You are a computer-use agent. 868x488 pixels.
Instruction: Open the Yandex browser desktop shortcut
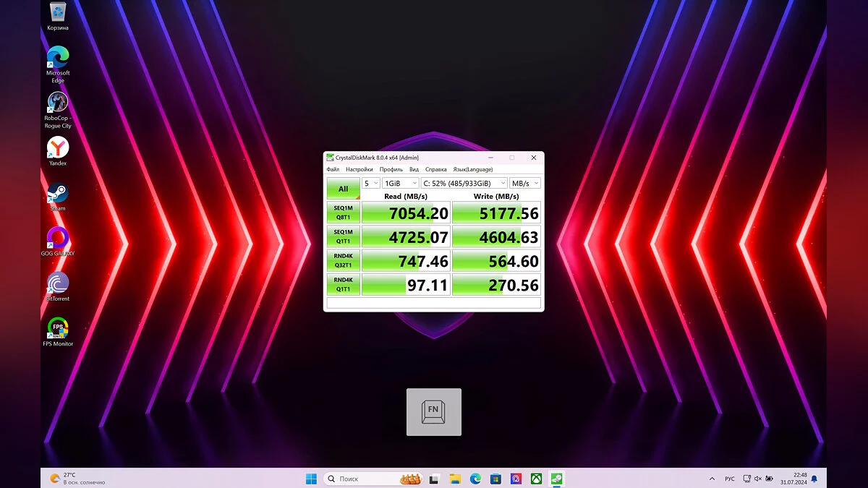(58, 151)
